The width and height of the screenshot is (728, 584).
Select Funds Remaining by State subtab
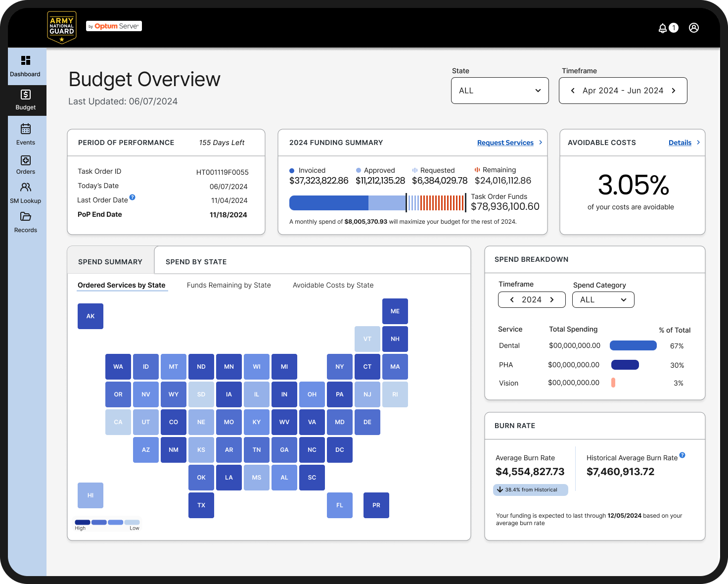coord(229,285)
